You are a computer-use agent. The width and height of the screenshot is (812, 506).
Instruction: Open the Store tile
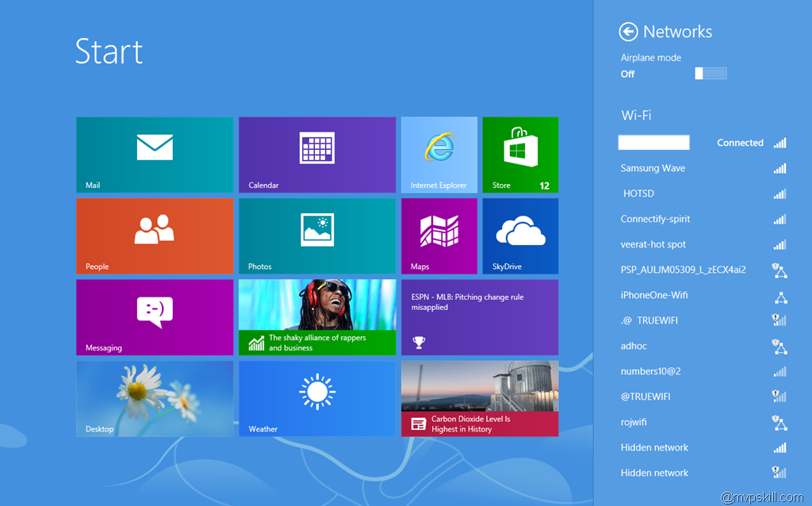(520, 155)
